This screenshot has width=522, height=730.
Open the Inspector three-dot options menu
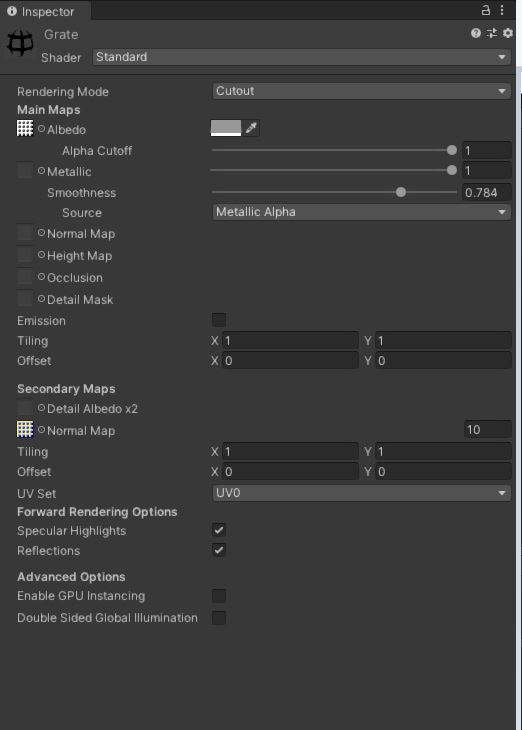tap(502, 10)
